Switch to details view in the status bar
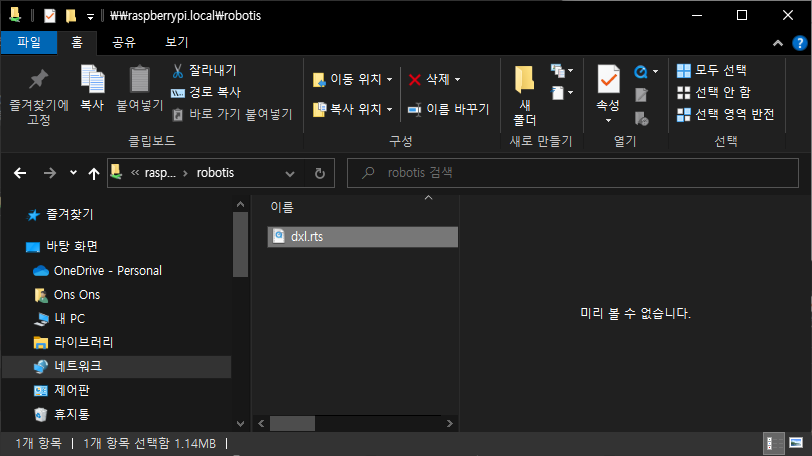This screenshot has width=812, height=456. pyautogui.click(x=773, y=443)
